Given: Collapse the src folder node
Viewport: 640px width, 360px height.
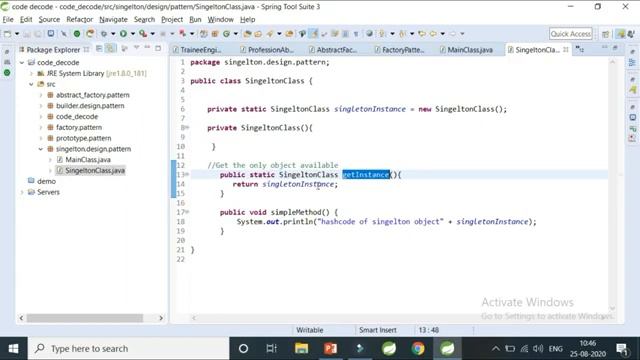Looking at the screenshot, I should point(31,84).
